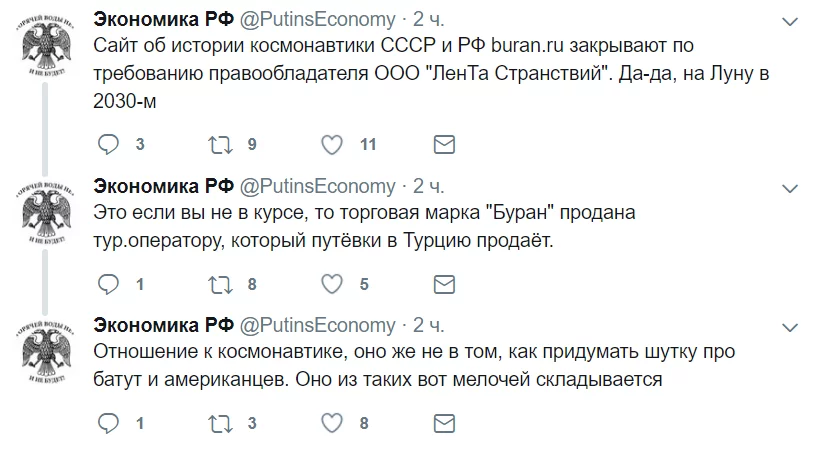Viewport: 814px width, 449px height.
Task: Open the buran.ru link in first tweet
Action: [x=527, y=46]
